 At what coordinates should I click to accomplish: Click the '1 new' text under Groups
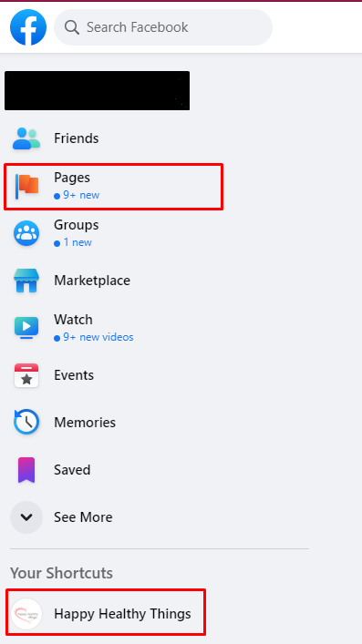pyautogui.click(x=78, y=242)
